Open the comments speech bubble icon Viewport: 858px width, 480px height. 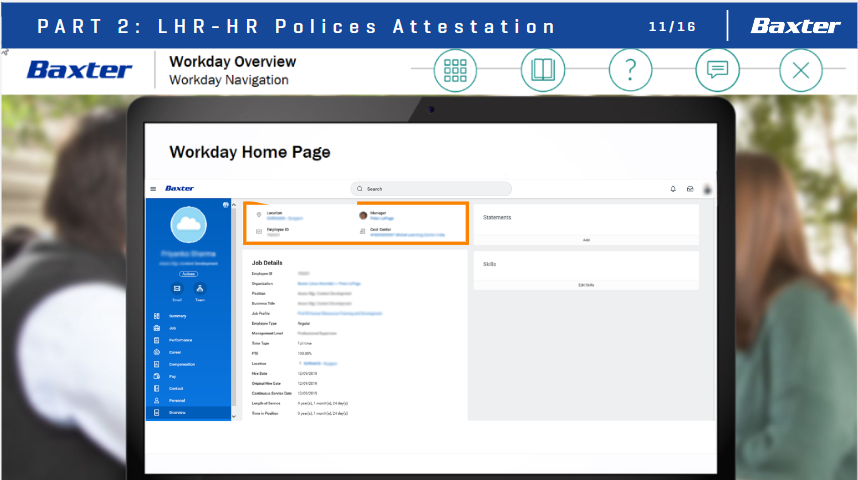(717, 71)
